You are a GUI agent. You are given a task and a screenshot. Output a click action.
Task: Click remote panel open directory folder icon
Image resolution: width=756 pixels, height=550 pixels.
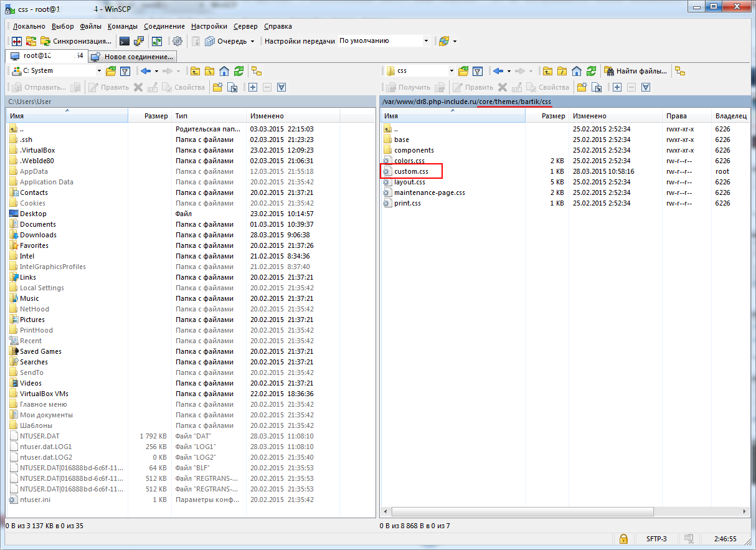pyautogui.click(x=463, y=71)
